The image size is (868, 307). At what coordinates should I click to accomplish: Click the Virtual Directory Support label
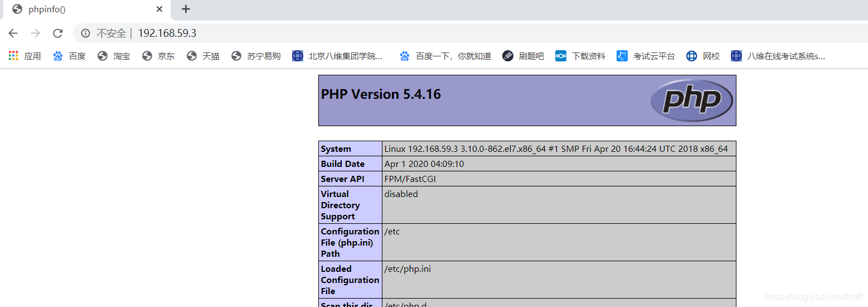click(x=340, y=205)
